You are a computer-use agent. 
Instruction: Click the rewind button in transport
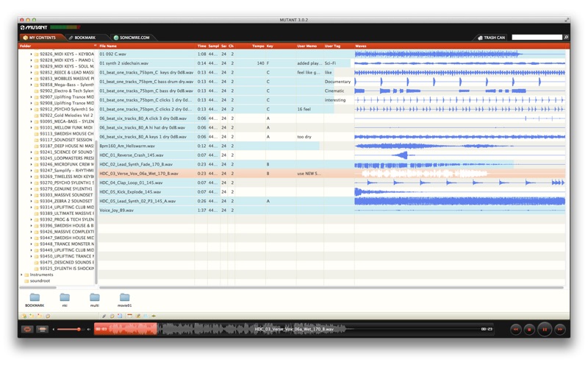pyautogui.click(x=516, y=329)
